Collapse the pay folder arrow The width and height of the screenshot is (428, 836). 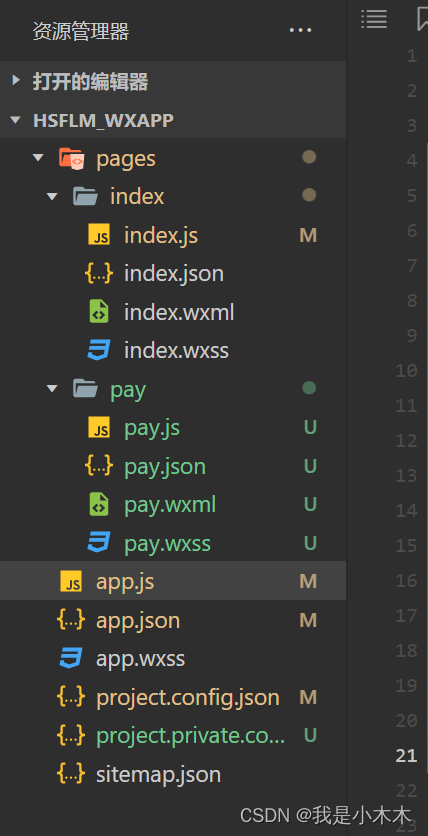[52, 389]
